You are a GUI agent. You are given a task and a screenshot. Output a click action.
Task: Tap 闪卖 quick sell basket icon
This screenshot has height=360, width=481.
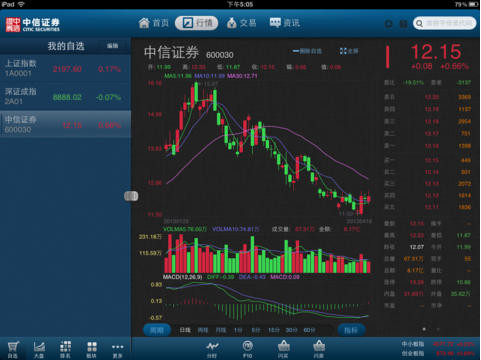[x=319, y=349]
